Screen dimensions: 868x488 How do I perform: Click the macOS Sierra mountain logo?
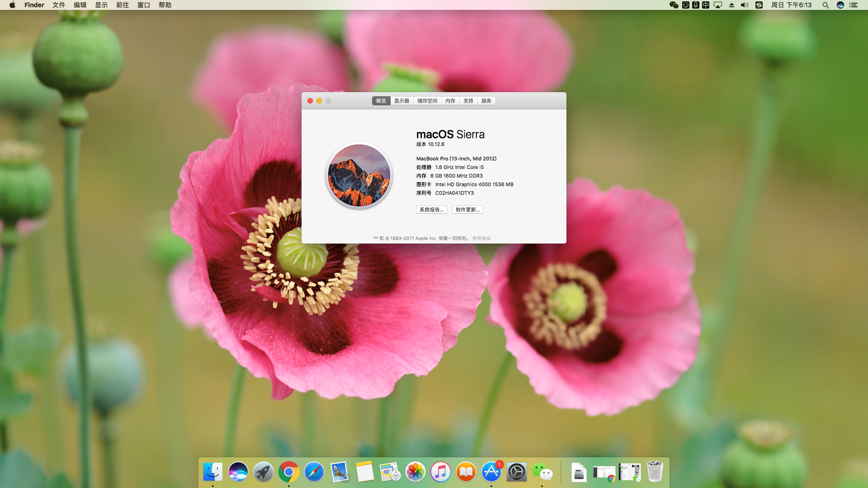pyautogui.click(x=359, y=175)
